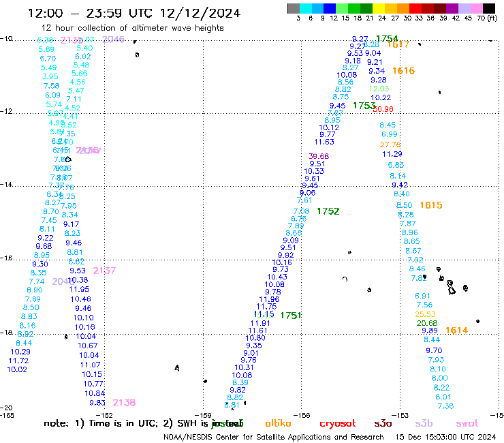This screenshot has height=443, width=504.
Task: Click the wave height value 11.72
Action: 18,361
